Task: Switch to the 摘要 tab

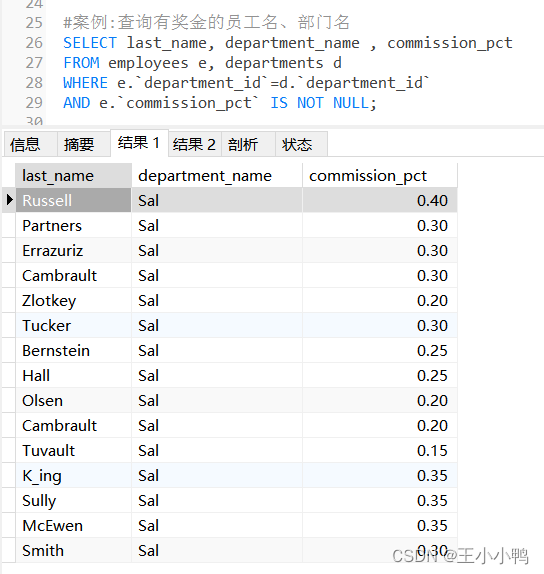Action: 83,144
